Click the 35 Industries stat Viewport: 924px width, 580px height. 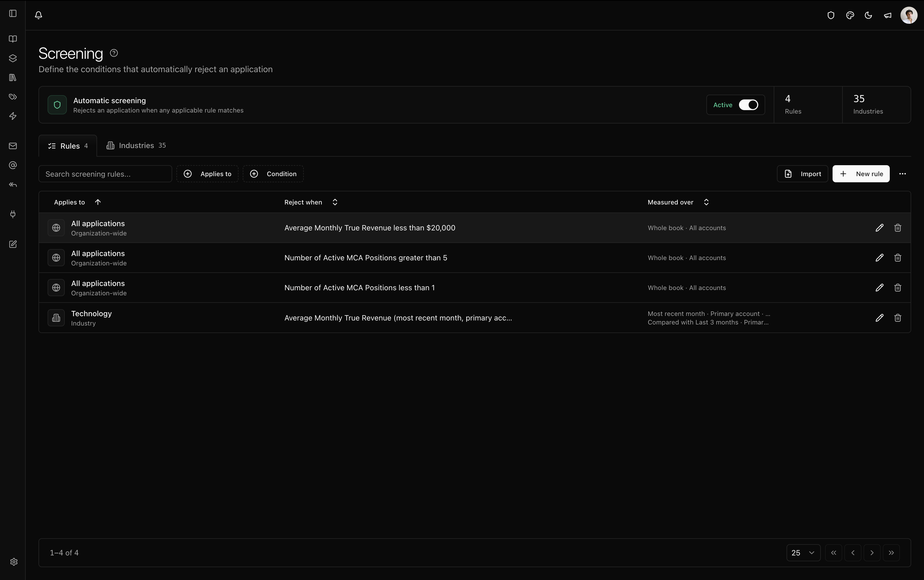click(x=876, y=105)
